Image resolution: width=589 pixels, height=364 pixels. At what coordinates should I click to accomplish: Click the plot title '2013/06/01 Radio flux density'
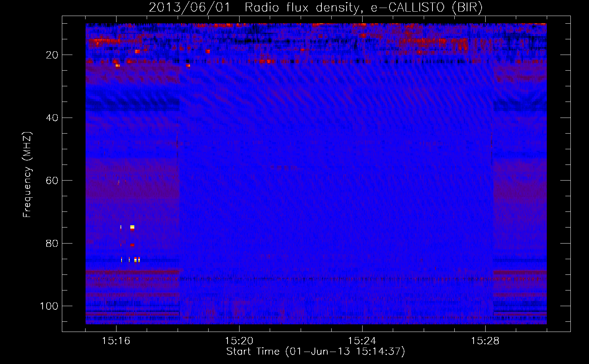(x=316, y=7)
